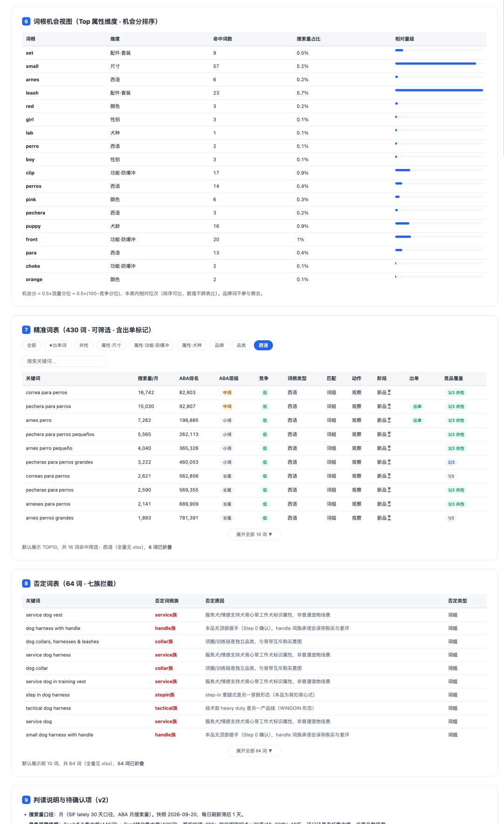
Task: Select the 全部 filter chip
Action: (31, 345)
